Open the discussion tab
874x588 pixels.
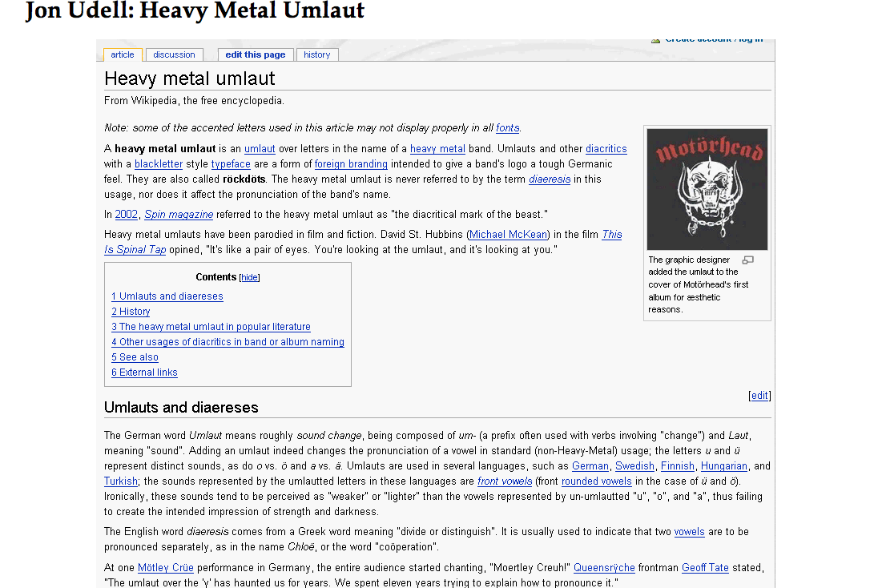click(x=174, y=54)
